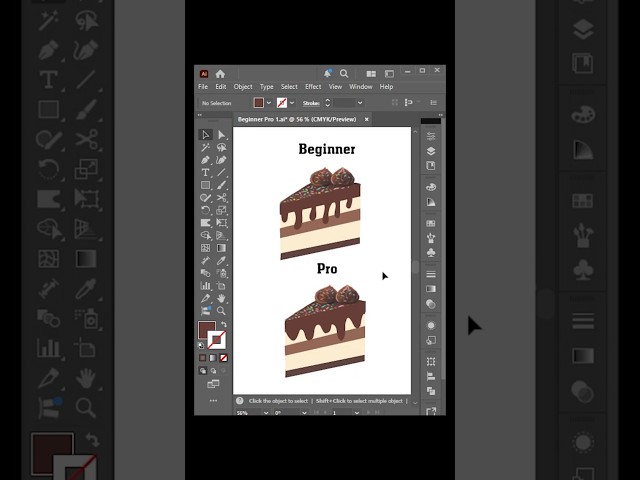Open the Effect menu
Image resolution: width=640 pixels, height=480 pixels.
tap(313, 87)
